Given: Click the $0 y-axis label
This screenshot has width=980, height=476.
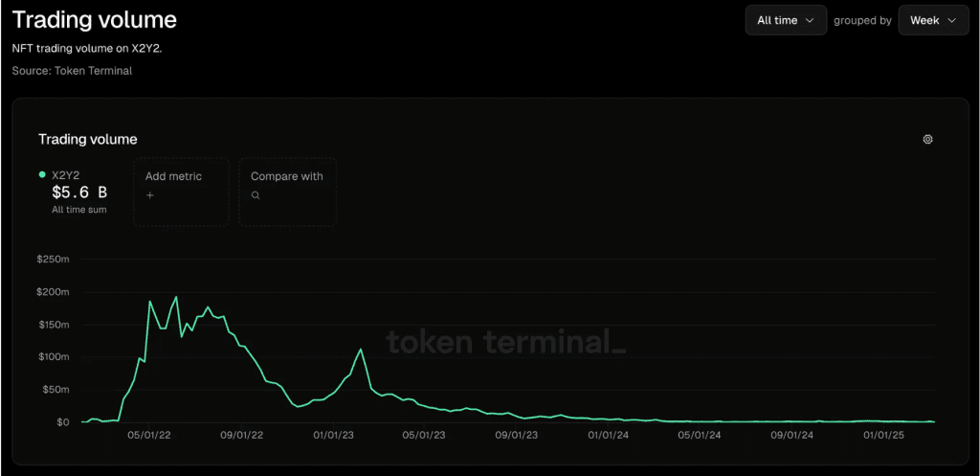Looking at the screenshot, I should [62, 422].
